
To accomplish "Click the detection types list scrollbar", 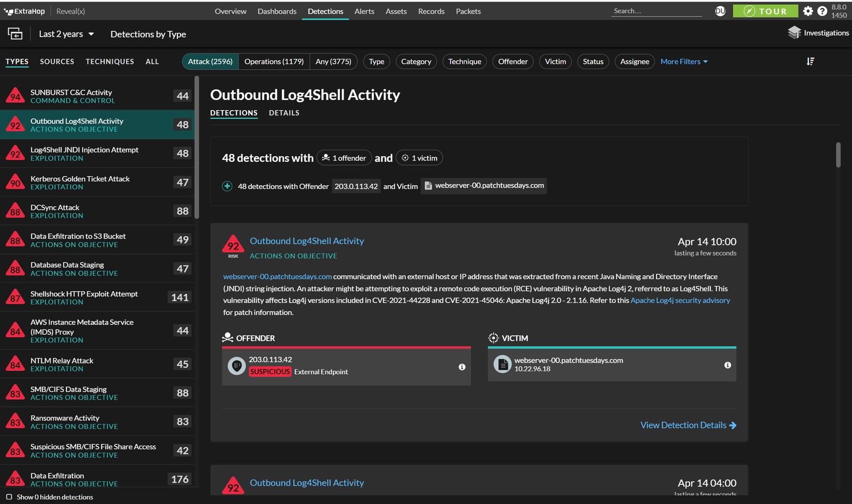I will coord(196,147).
